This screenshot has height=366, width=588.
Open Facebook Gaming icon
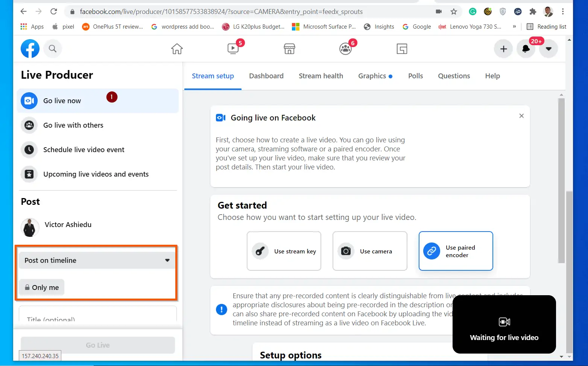click(402, 49)
